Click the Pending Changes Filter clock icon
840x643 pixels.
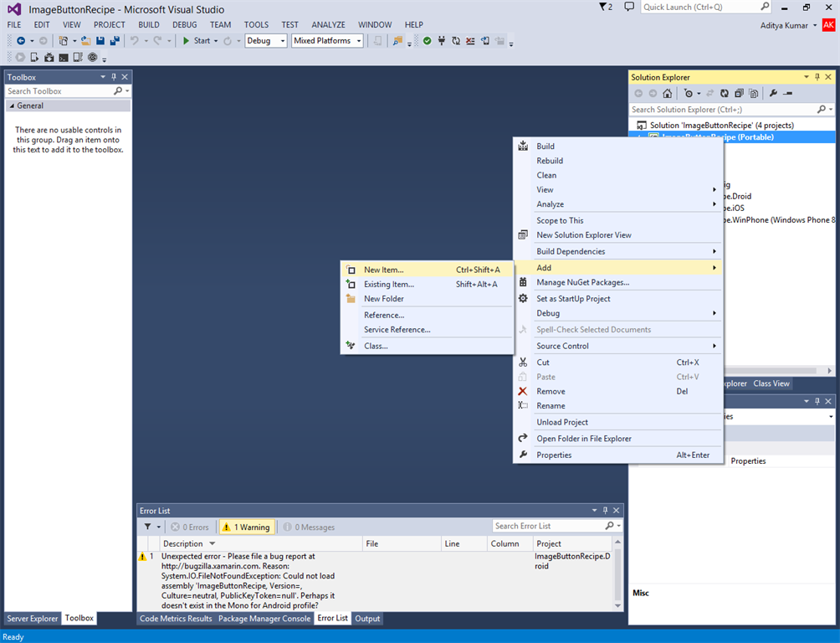pyautogui.click(x=689, y=93)
